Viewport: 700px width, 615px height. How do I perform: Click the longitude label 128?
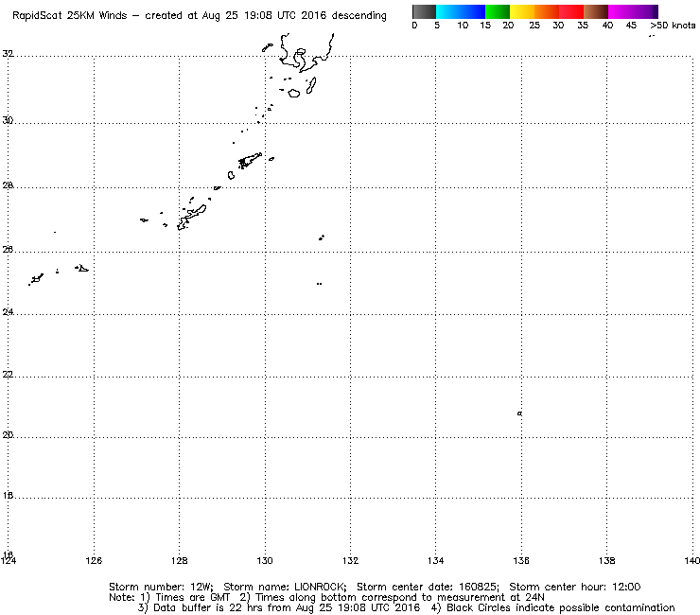point(180,560)
